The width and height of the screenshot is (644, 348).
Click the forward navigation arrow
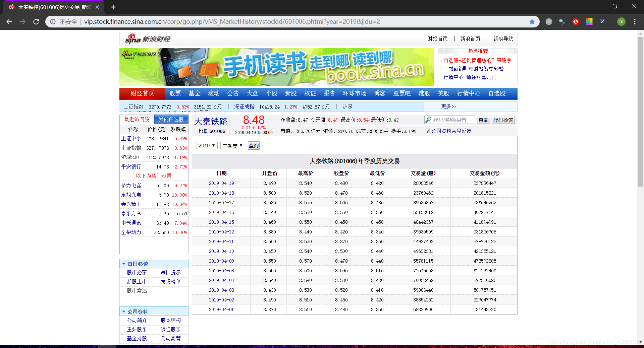click(22, 22)
